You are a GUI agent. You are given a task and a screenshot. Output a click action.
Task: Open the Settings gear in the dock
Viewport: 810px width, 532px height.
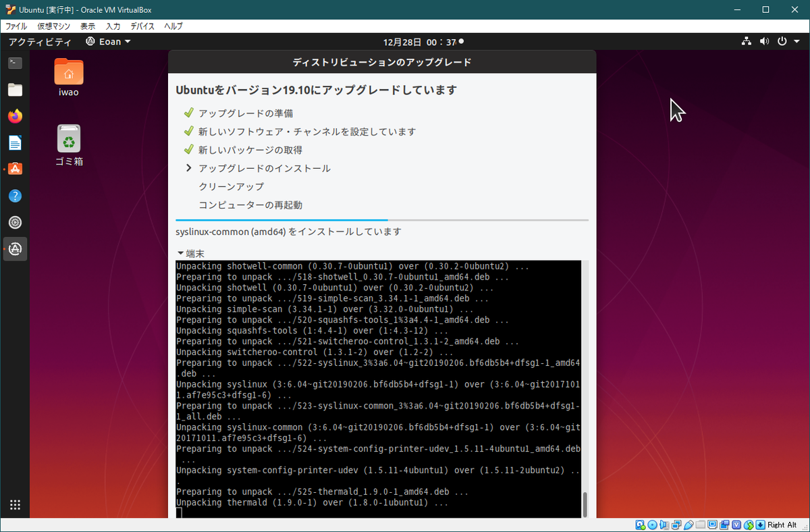15,223
